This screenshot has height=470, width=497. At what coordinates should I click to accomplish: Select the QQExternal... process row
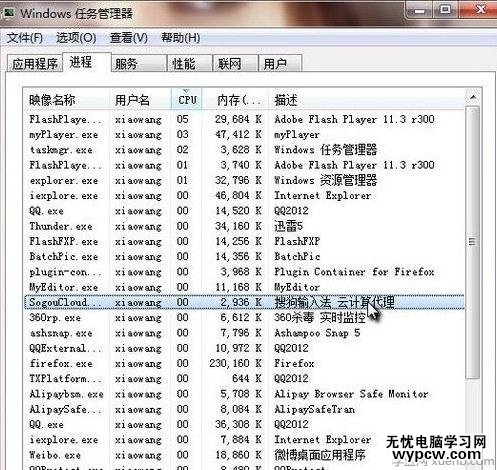[x=244, y=348]
